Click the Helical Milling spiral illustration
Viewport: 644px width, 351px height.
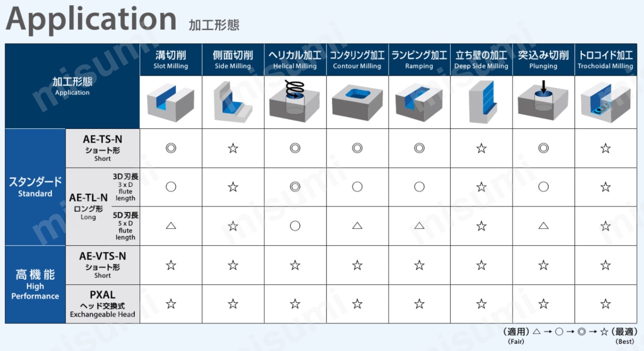point(295,101)
